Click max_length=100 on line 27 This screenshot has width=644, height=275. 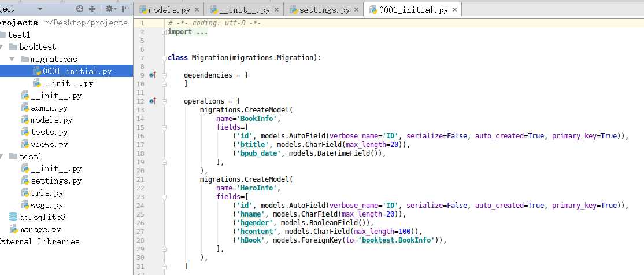(x=382, y=231)
